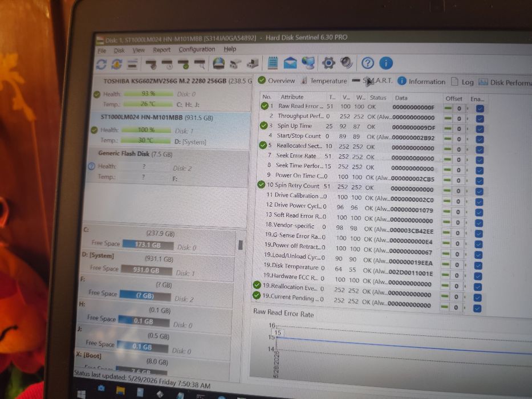This screenshot has height=399, width=532.
Task: Click the TOSHIBA health bar showing 93 %
Action: pos(148,93)
